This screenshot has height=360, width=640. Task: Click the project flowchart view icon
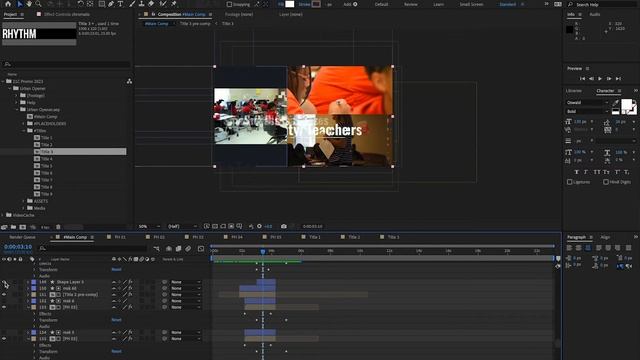point(129,81)
